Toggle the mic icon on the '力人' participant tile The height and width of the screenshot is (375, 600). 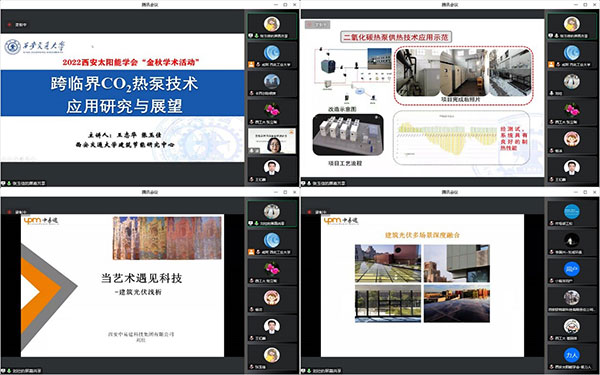tap(551, 367)
